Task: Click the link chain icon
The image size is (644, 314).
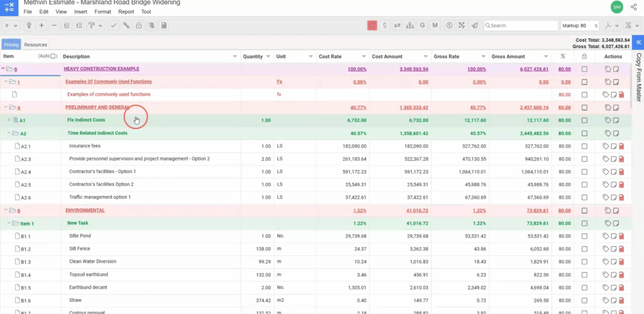Action: pos(126,25)
